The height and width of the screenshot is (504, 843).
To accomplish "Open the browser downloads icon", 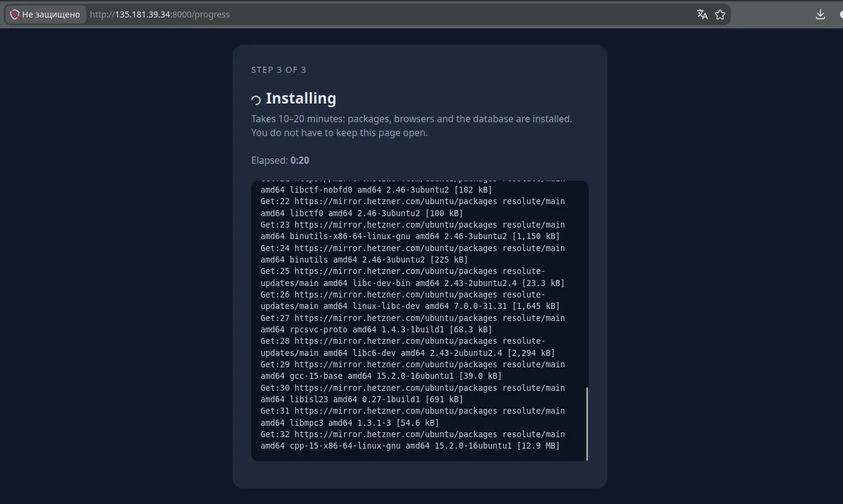I will coord(820,14).
